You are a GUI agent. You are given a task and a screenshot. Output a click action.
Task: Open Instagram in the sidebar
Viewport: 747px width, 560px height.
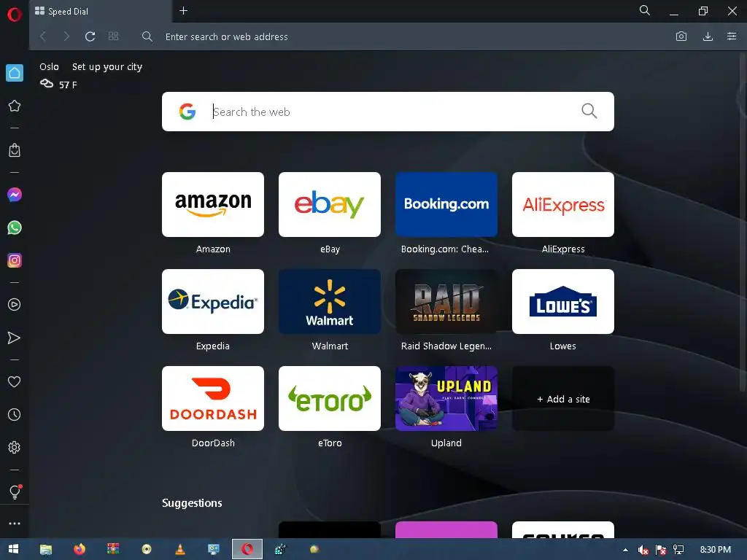click(x=15, y=260)
